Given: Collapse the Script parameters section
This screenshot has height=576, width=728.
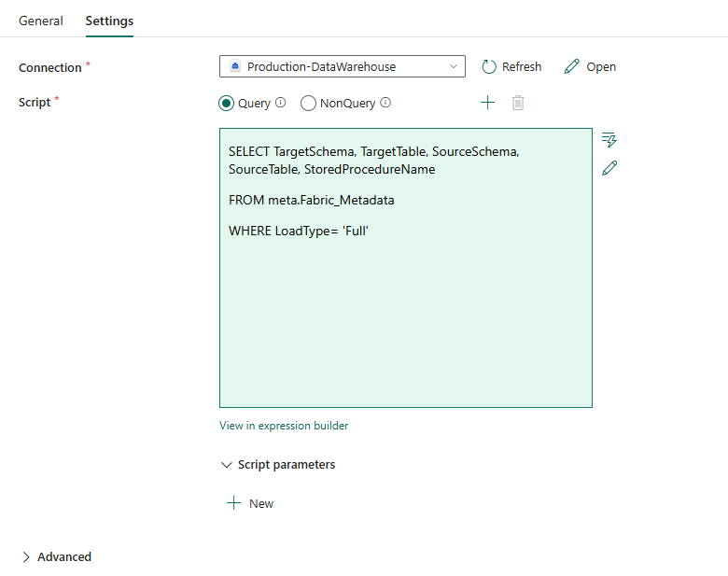Looking at the screenshot, I should pyautogui.click(x=226, y=464).
